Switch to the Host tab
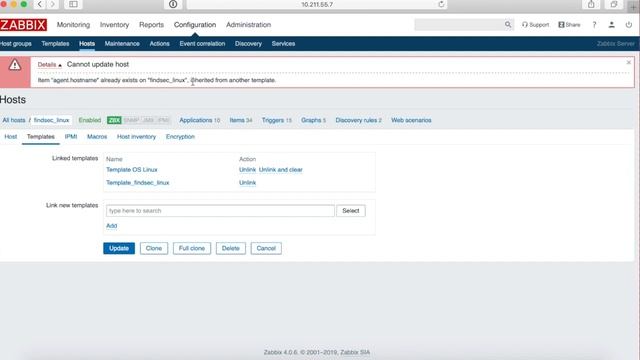 click(11, 137)
